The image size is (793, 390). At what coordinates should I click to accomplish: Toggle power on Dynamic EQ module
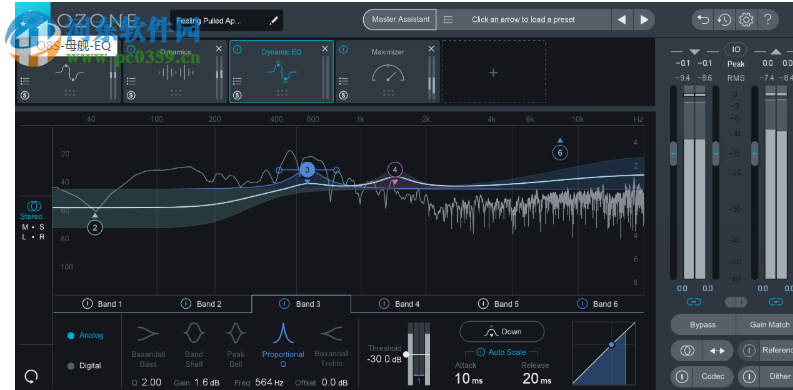click(237, 50)
